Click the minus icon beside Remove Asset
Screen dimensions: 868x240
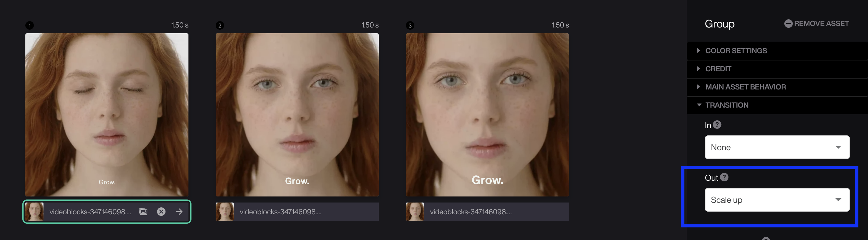coord(788,24)
